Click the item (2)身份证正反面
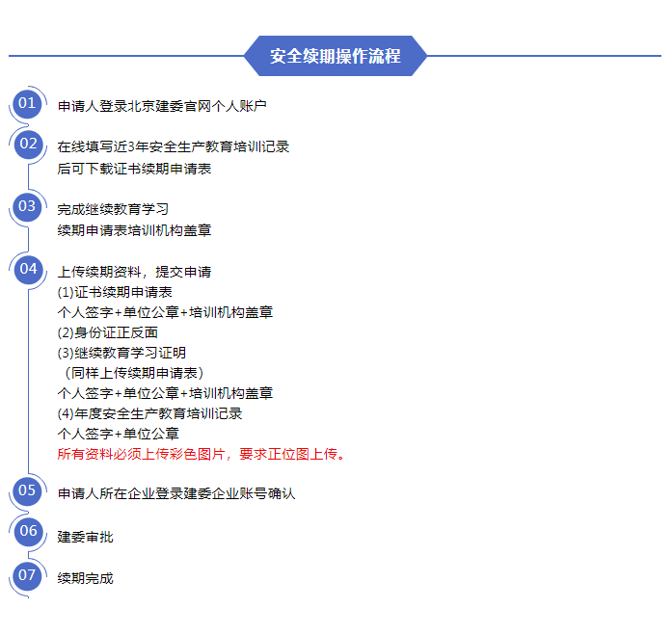 click(x=108, y=332)
